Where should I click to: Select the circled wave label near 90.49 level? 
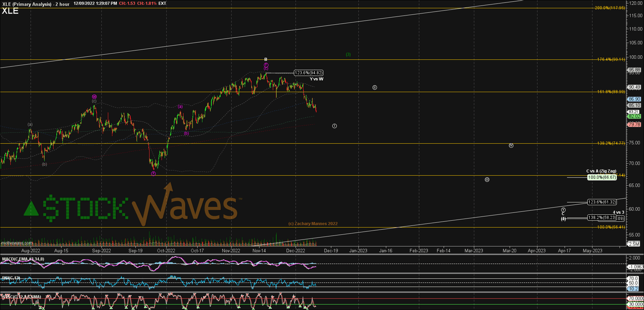(375, 87)
